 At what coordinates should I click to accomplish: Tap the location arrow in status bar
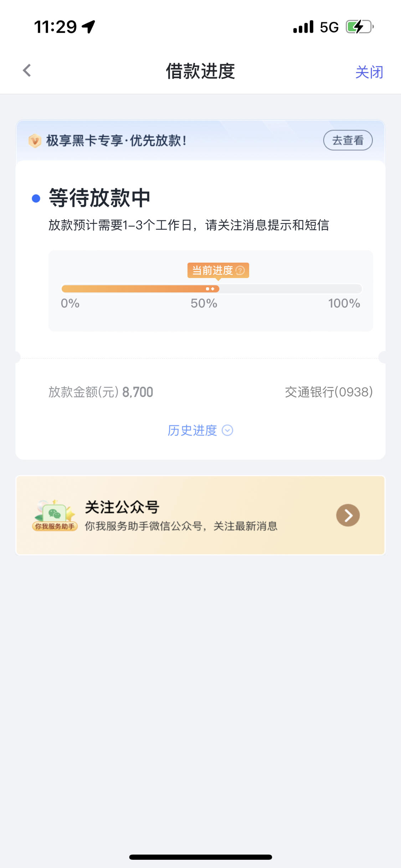click(x=88, y=27)
